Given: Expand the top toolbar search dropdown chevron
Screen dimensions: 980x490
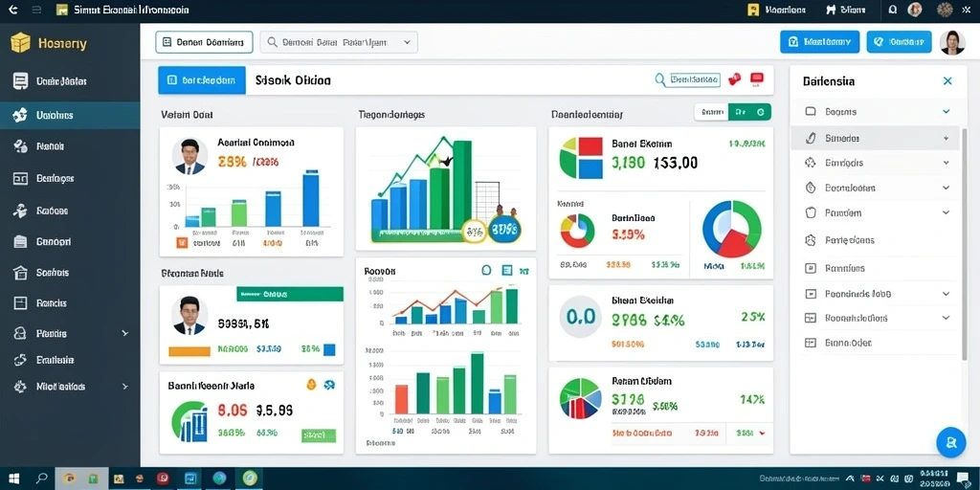Looking at the screenshot, I should click(x=407, y=42).
